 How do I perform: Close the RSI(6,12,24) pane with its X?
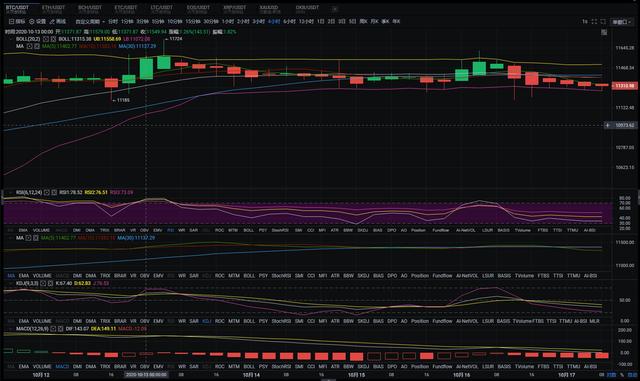[54, 192]
